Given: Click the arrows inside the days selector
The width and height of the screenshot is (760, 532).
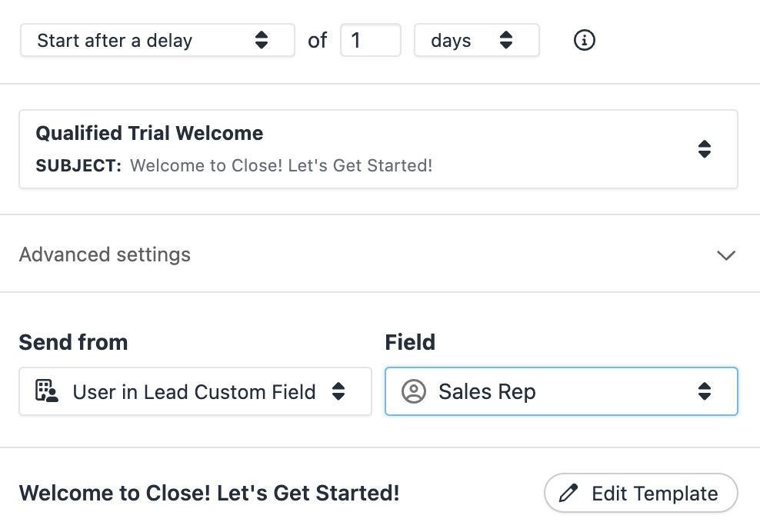Looking at the screenshot, I should 508,40.
